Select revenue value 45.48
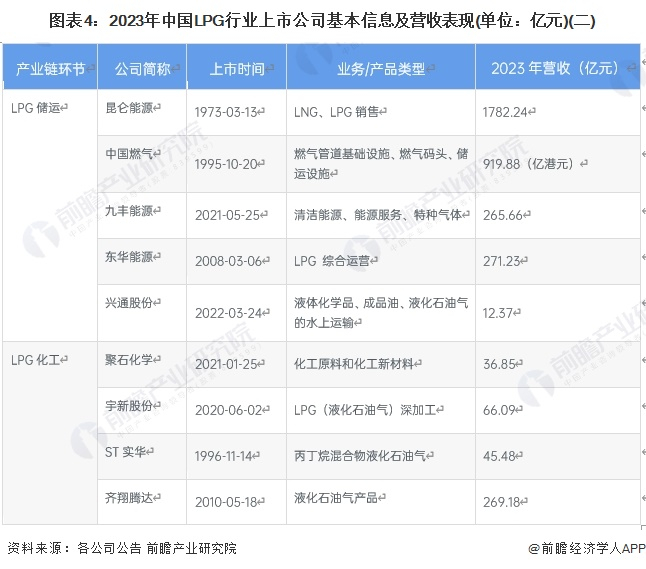 pos(499,456)
